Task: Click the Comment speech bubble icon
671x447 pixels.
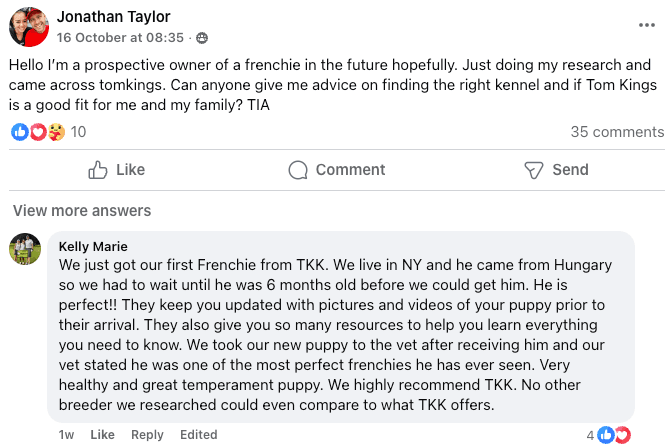Action: pos(298,170)
